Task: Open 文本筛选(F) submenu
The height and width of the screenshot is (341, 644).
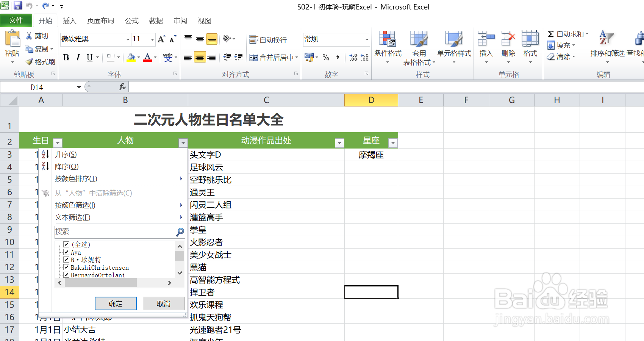Action: click(113, 217)
